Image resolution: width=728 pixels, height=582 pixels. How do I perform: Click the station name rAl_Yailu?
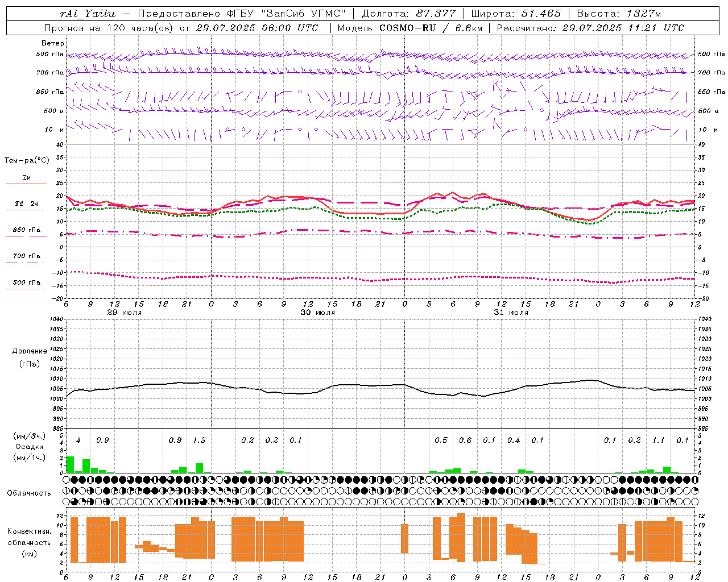pyautogui.click(x=88, y=14)
